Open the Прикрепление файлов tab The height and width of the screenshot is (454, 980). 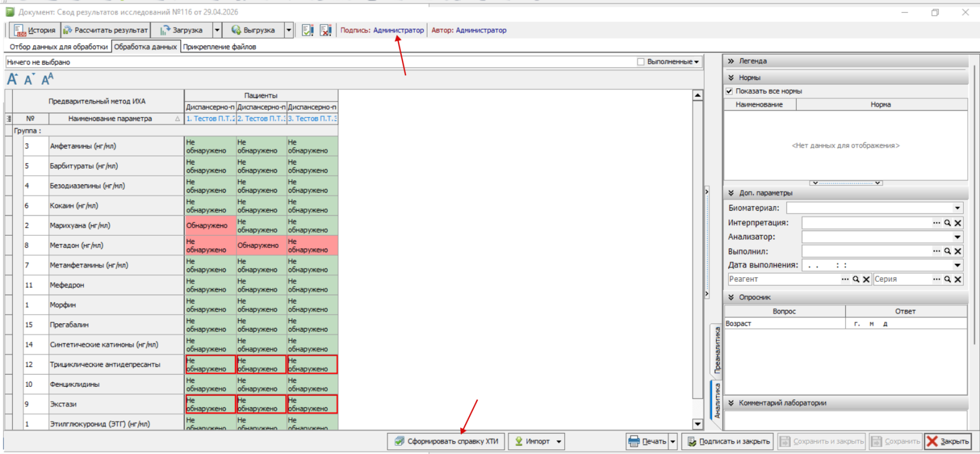click(x=219, y=47)
